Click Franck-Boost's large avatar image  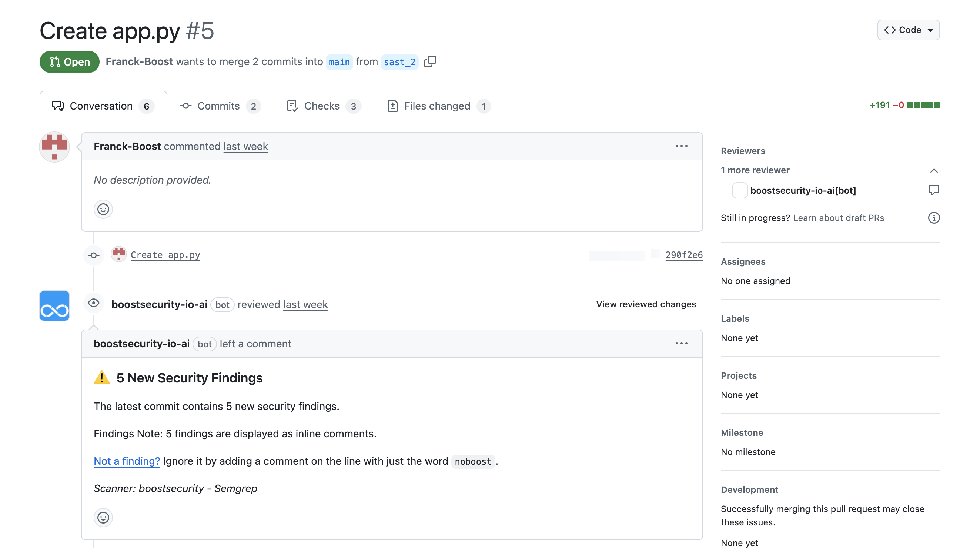[x=54, y=147]
